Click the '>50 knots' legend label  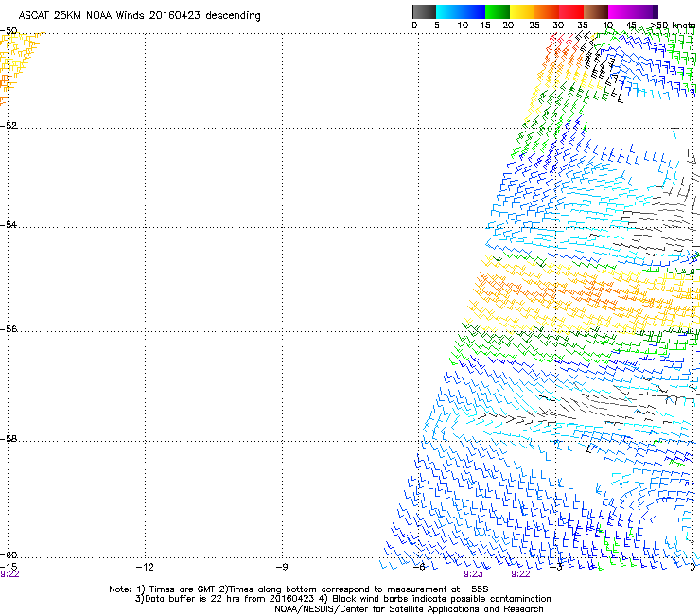point(673,25)
